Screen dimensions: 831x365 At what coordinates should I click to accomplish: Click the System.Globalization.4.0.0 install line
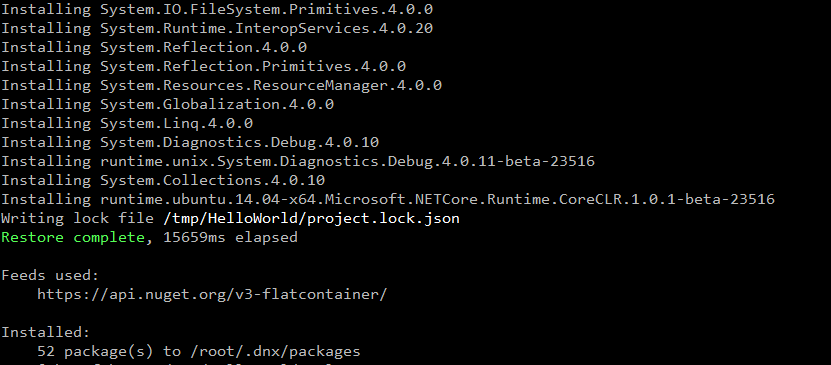coord(167,104)
